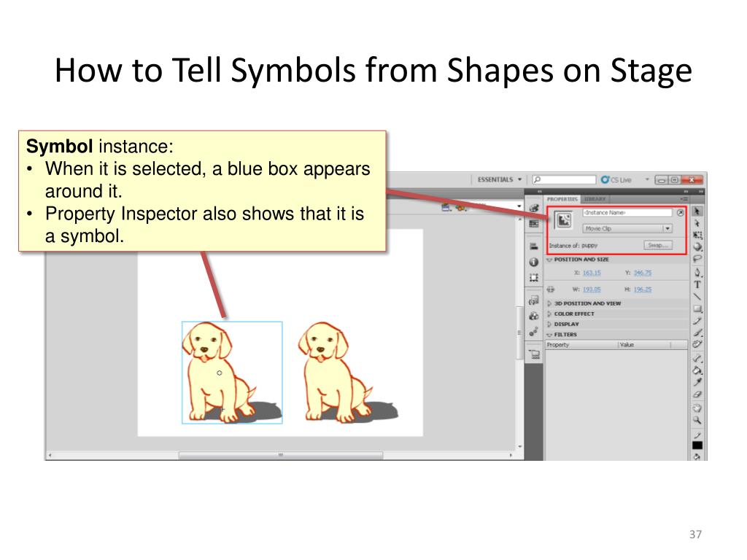Open the ESSENTIALS workspace dropdown
The height and width of the screenshot is (560, 747).
coord(500,179)
